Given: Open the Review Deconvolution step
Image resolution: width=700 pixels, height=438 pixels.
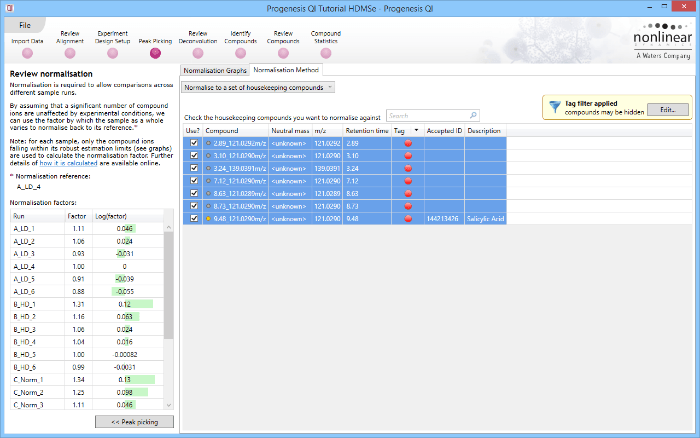Looking at the screenshot, I should coord(198,53).
